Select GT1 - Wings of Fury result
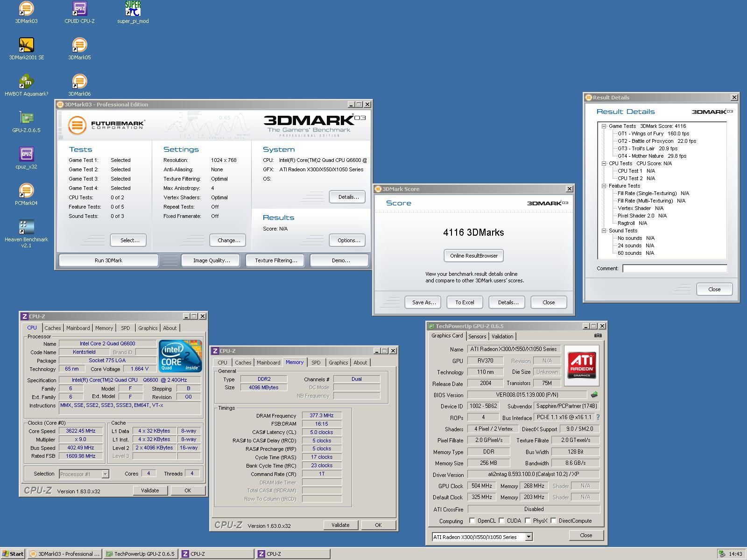Screen dimensions: 747x560 click(x=653, y=133)
